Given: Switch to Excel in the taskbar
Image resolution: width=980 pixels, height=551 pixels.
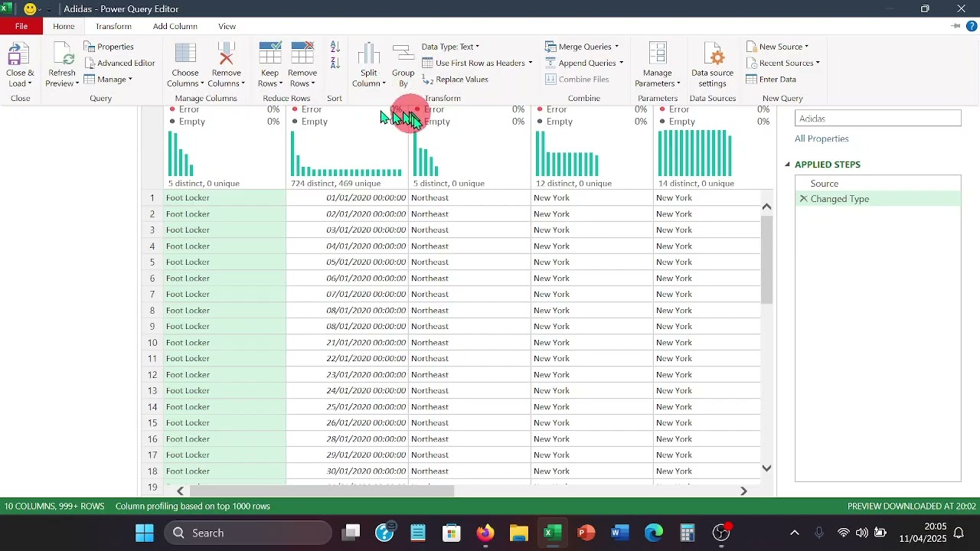Looking at the screenshot, I should (x=553, y=533).
